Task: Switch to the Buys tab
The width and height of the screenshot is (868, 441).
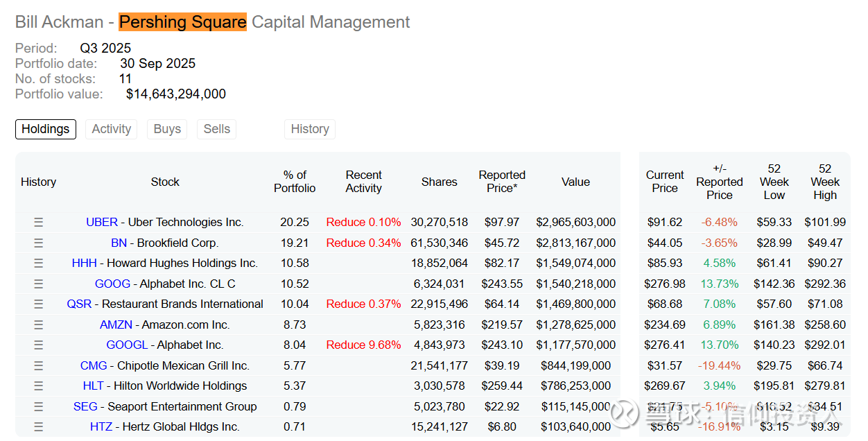Action: click(167, 129)
